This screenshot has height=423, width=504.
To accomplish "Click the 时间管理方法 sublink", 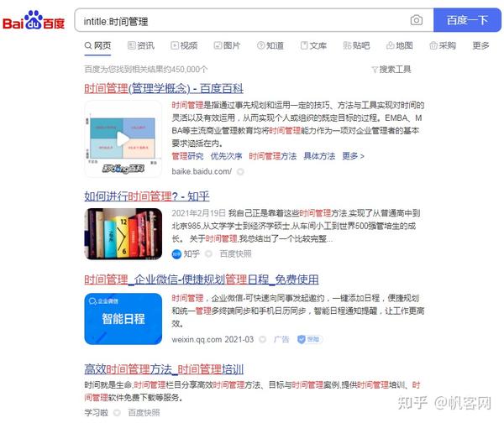I will pos(272,156).
